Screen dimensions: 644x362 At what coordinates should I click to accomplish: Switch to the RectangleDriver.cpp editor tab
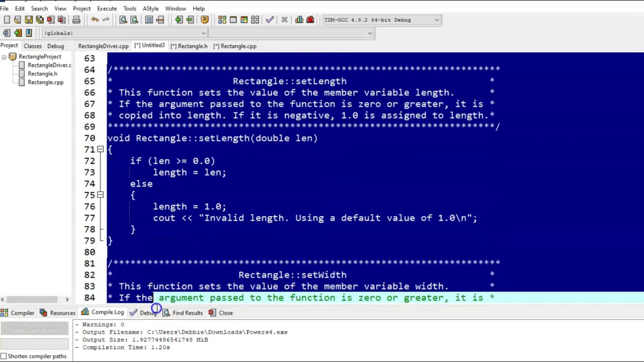(x=103, y=46)
